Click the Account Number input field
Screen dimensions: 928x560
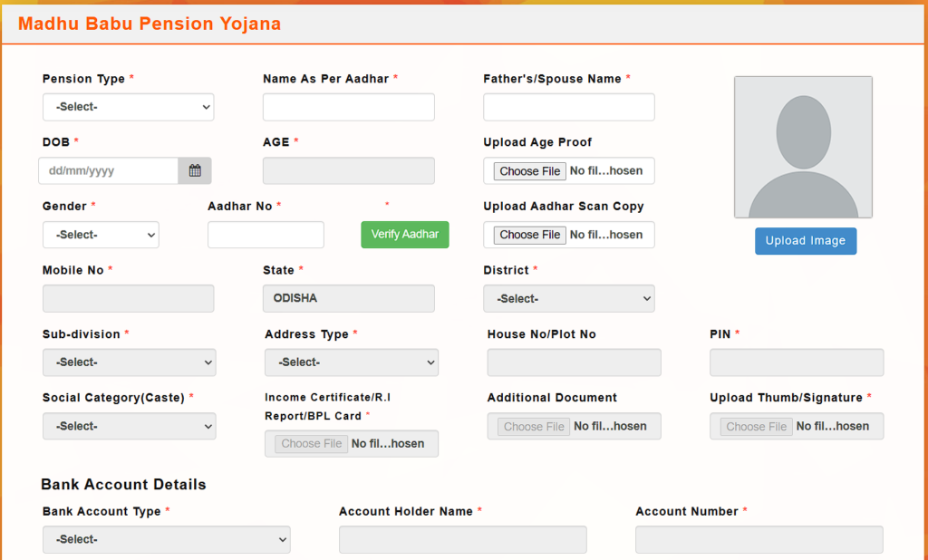click(x=759, y=539)
